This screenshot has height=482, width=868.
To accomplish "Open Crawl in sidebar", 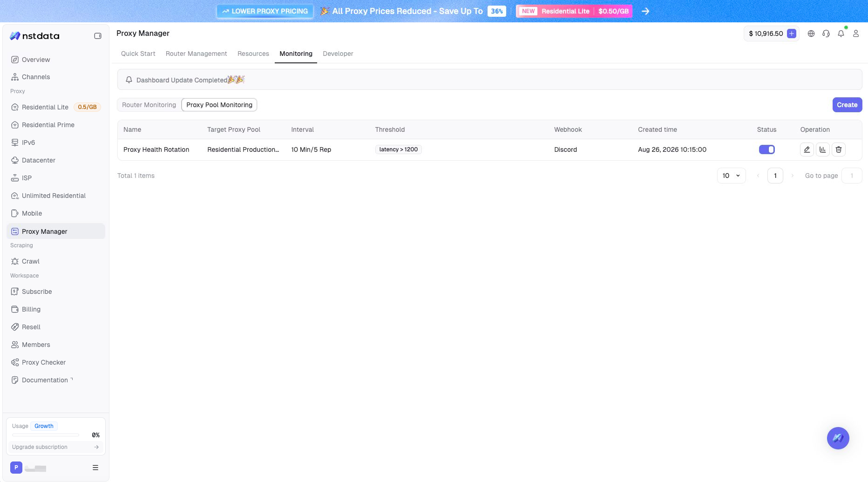I will (56, 261).
